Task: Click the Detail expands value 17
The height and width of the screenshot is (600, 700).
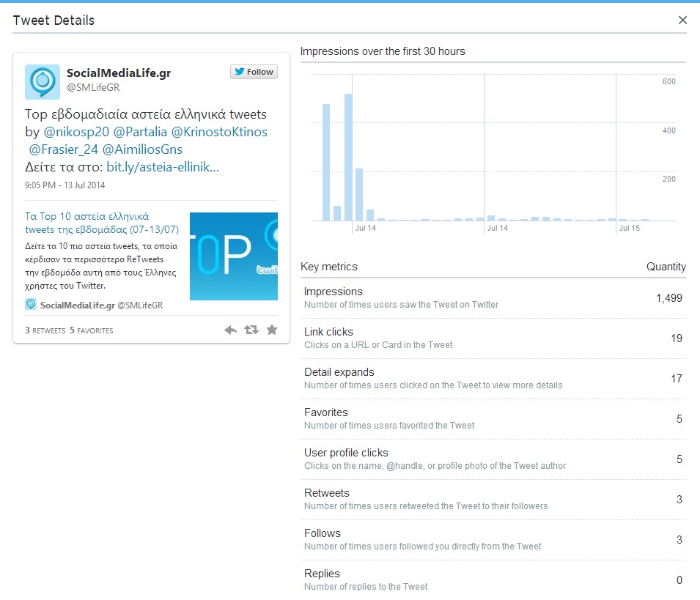Action: 677,378
